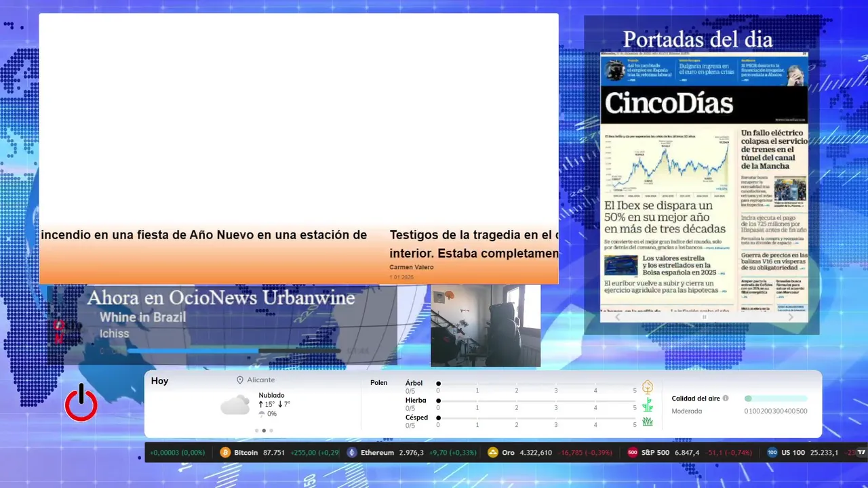Click the Árbol pollen level slider
The width and height of the screenshot is (868, 488).
(536, 384)
